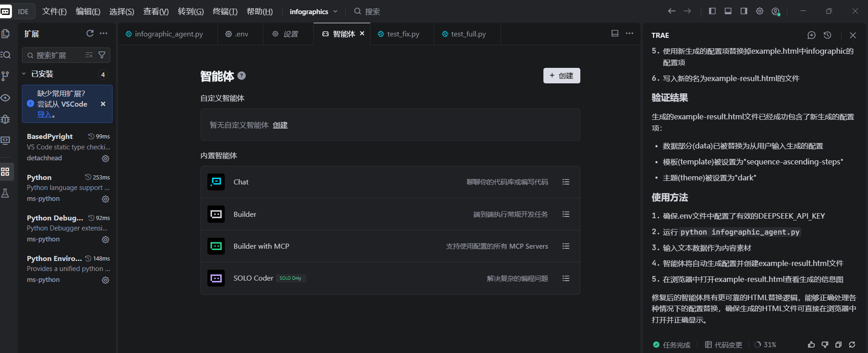Like the TRAE response with thumbs up
The width and height of the screenshot is (868, 353).
811,345
